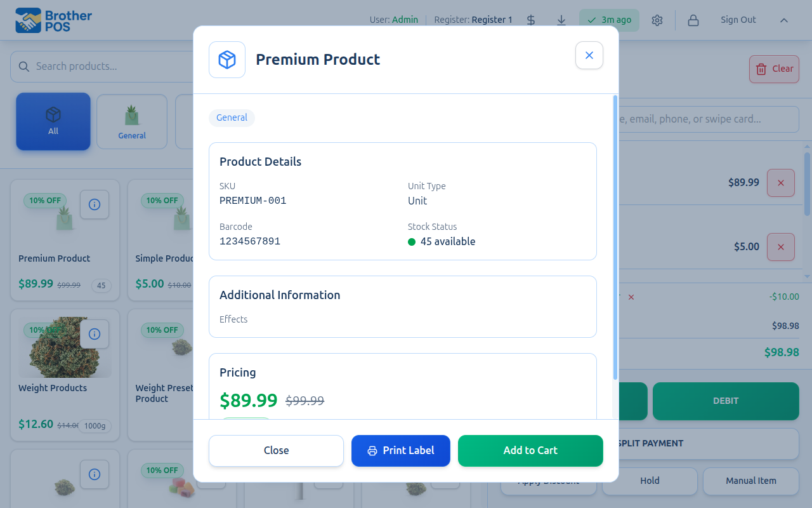Image resolution: width=812 pixels, height=508 pixels.
Task: Close the Premium Product dialog with X
Action: coord(589,55)
